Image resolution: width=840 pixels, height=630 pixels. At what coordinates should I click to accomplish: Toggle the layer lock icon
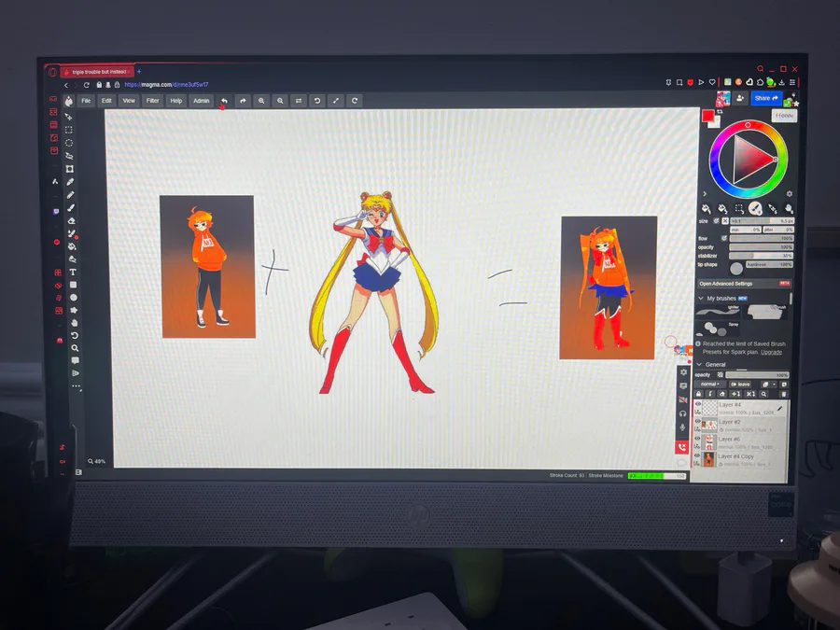click(x=698, y=394)
